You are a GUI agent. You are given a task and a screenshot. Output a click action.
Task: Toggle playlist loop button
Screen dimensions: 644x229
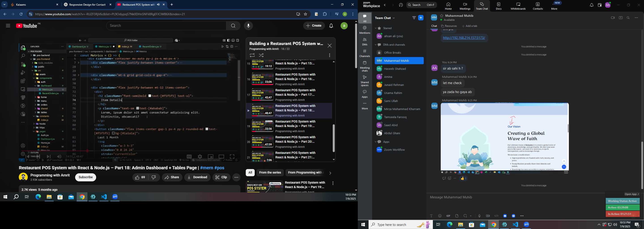pos(252,55)
